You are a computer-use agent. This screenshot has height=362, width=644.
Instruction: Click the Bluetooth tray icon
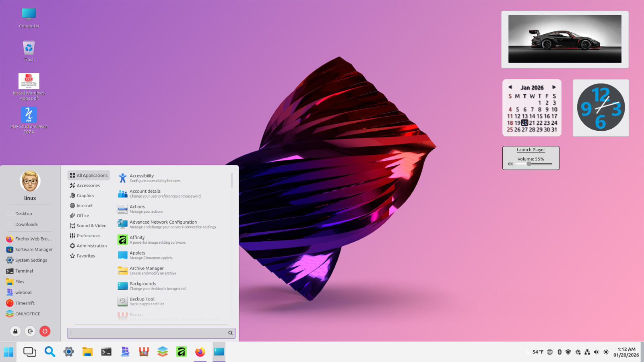pos(559,352)
